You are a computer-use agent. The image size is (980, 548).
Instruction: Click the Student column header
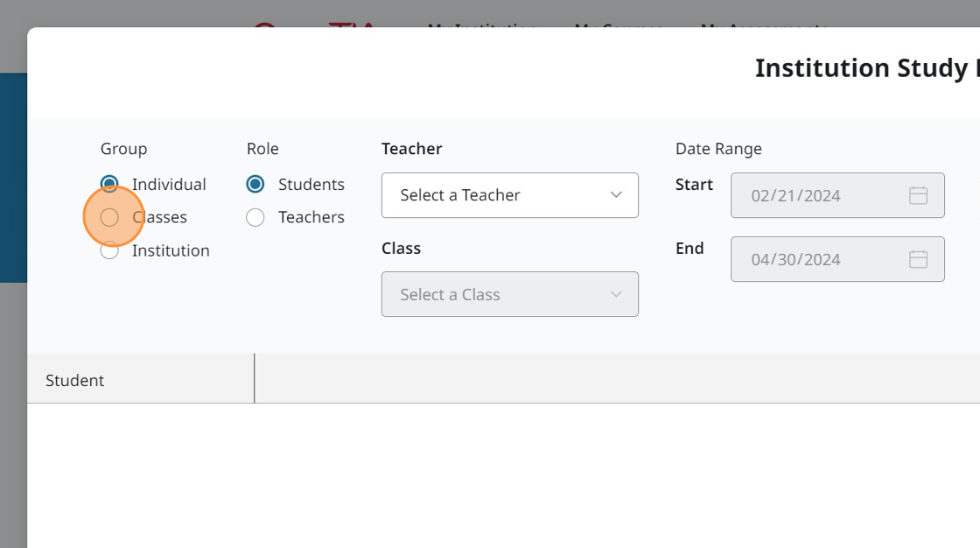click(x=75, y=380)
